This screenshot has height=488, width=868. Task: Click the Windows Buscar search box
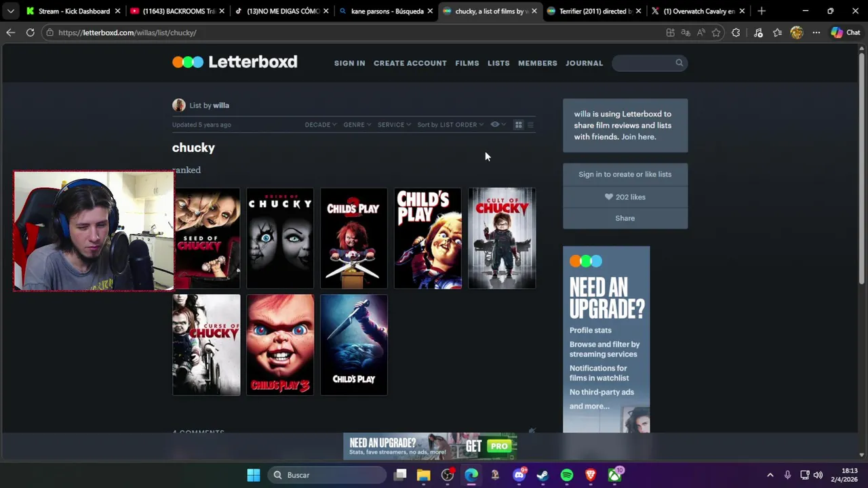(x=326, y=475)
